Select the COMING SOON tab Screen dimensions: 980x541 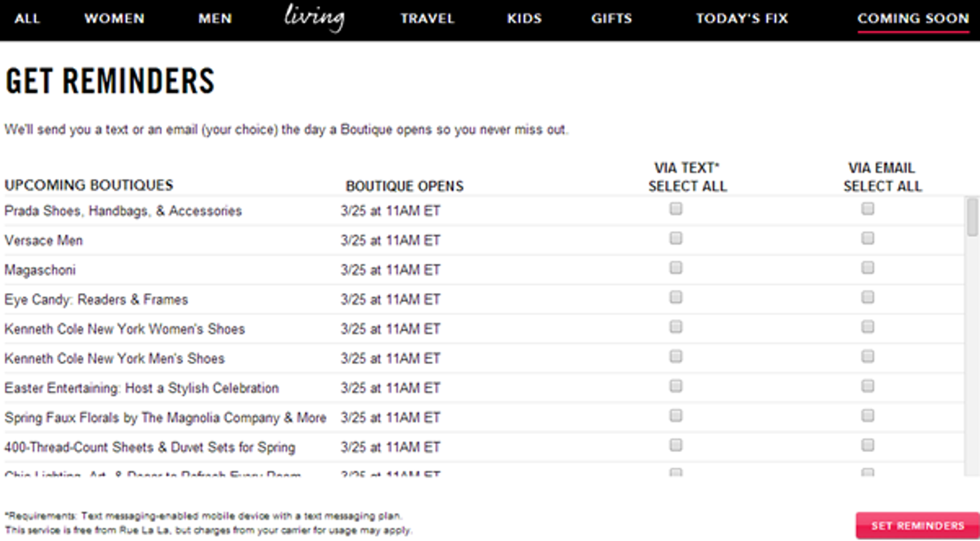913,18
